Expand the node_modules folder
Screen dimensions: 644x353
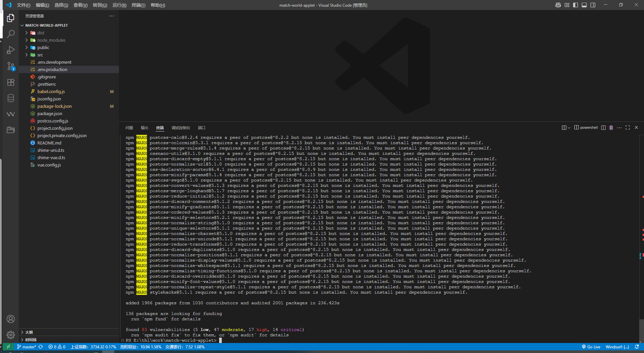coord(69,40)
